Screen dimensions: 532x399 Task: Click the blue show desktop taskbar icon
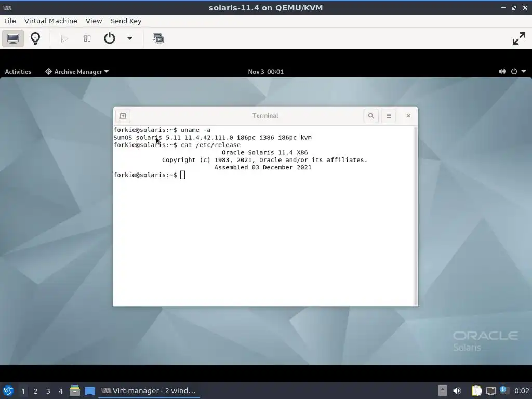click(90, 391)
